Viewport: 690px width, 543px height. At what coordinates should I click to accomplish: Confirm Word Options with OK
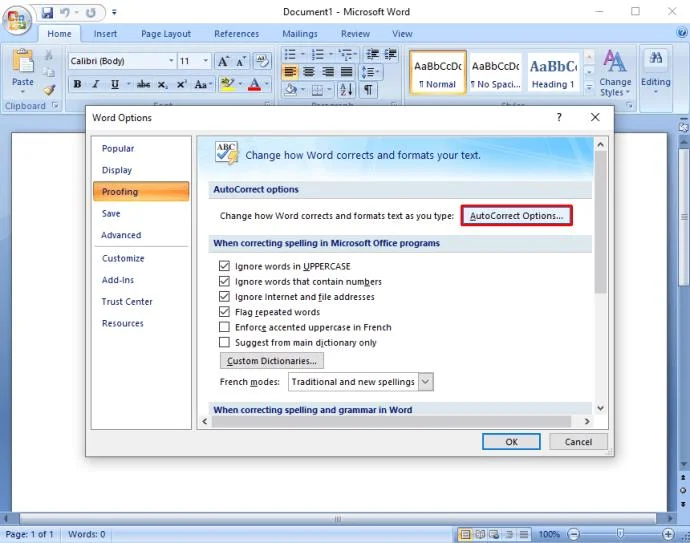511,441
